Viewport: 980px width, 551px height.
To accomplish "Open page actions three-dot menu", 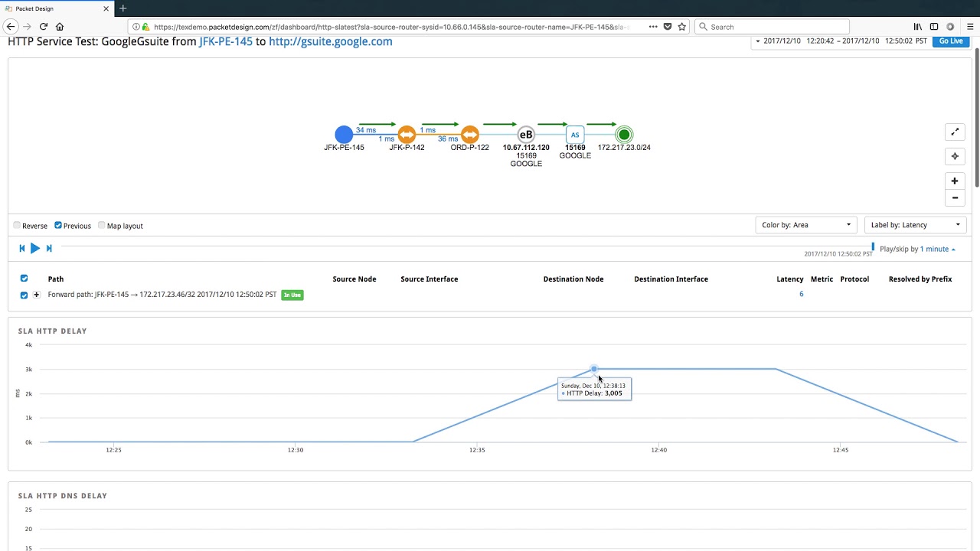I will click(x=653, y=27).
